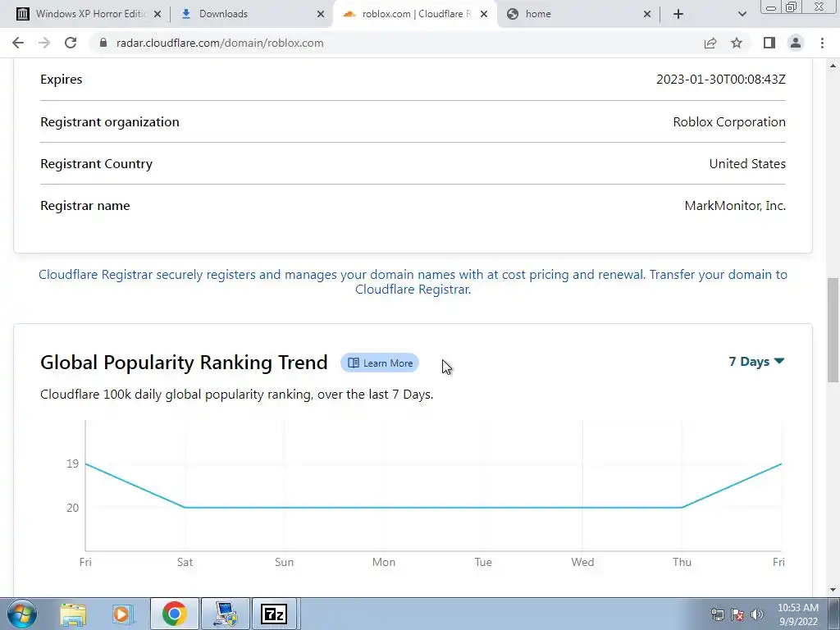Select roblox.com Cloudflare Radar tab
This screenshot has width=840, height=630.
point(415,14)
